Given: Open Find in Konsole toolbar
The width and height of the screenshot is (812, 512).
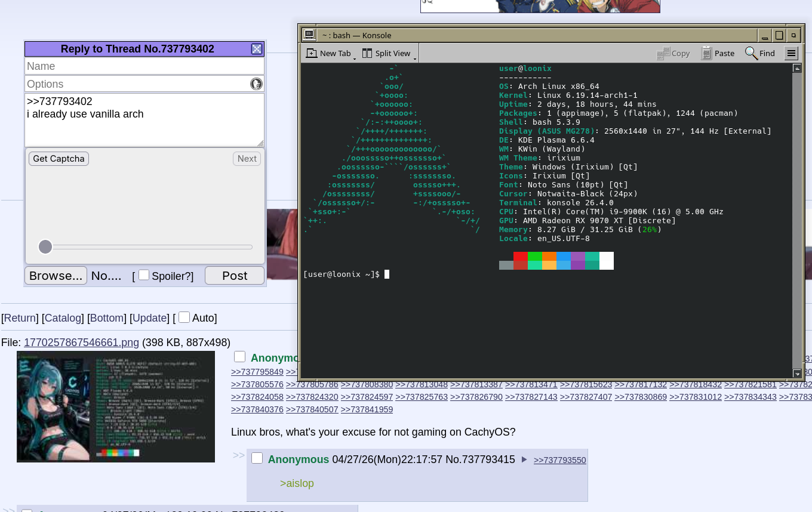Looking at the screenshot, I should click(760, 53).
